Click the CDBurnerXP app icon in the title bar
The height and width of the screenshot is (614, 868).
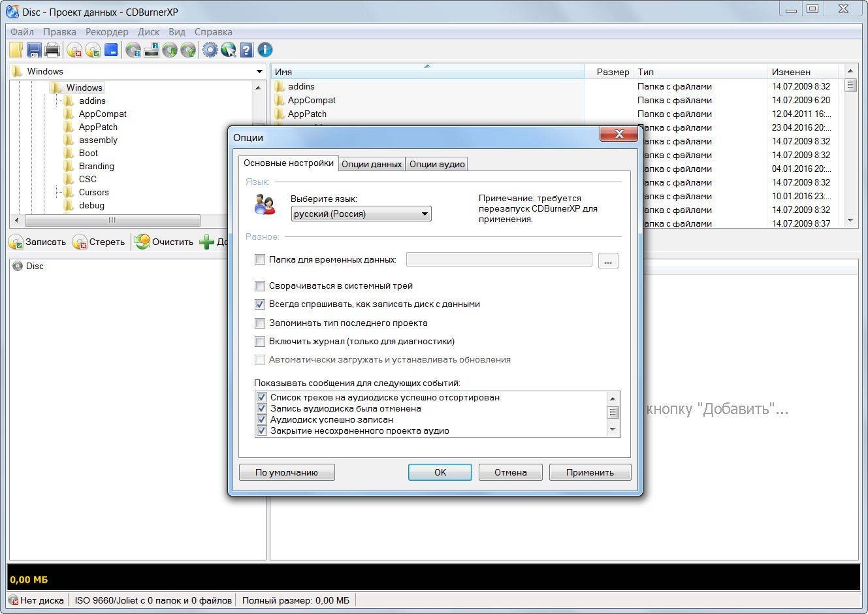(12, 12)
